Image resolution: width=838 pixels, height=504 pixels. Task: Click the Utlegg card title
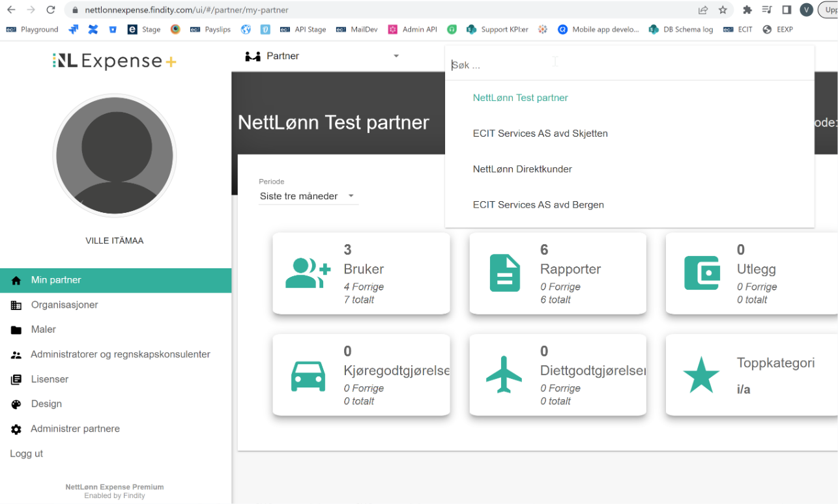pyautogui.click(x=756, y=269)
